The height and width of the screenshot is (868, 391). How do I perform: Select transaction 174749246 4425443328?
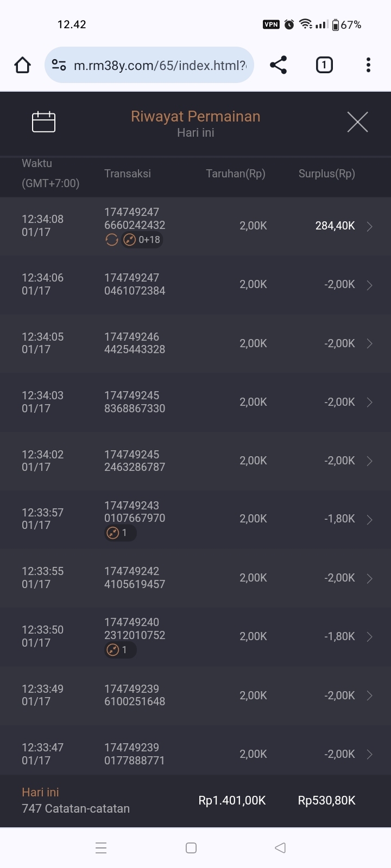point(135,343)
